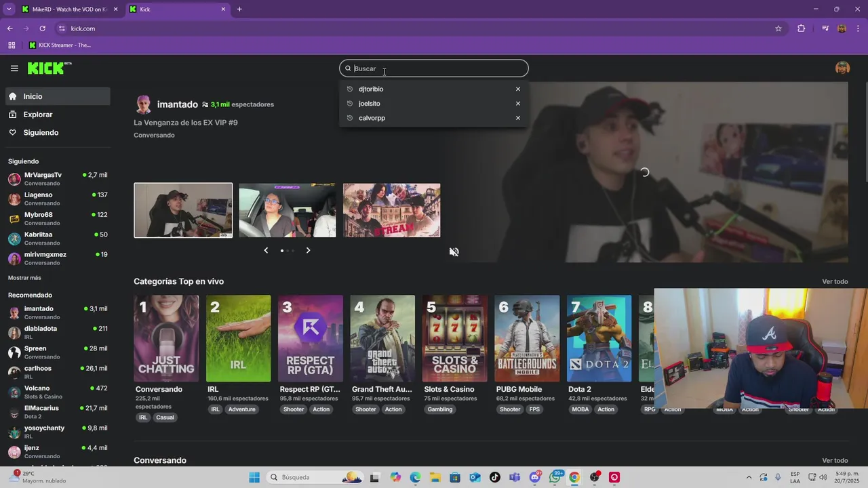
Task: Open Microsoft Edge from taskbar
Action: (x=415, y=477)
